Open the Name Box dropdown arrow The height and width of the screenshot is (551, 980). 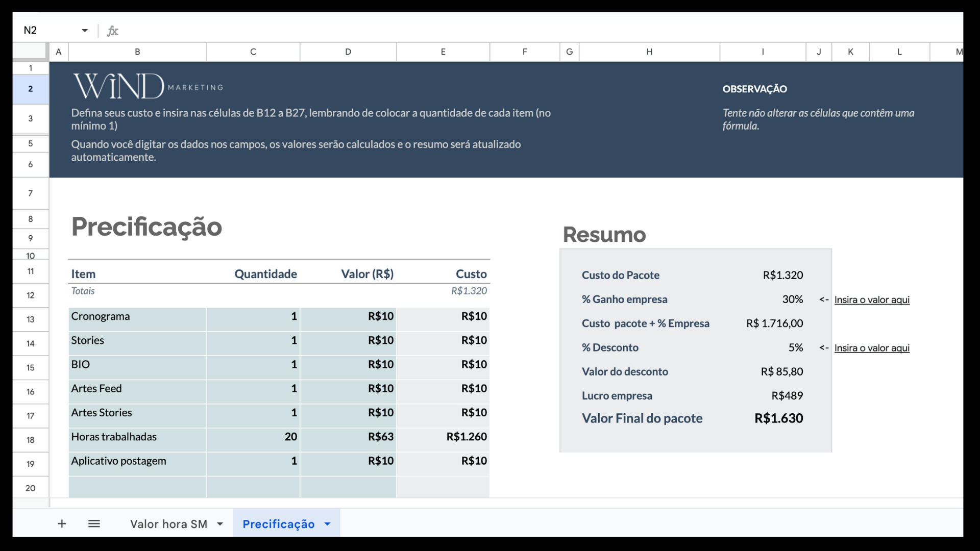click(x=85, y=31)
